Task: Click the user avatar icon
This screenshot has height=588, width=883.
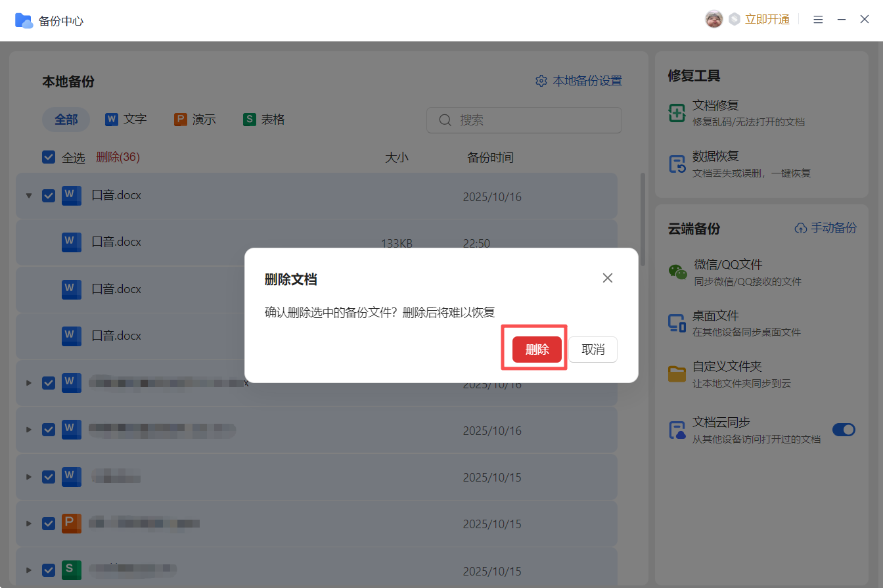Action: [x=713, y=20]
